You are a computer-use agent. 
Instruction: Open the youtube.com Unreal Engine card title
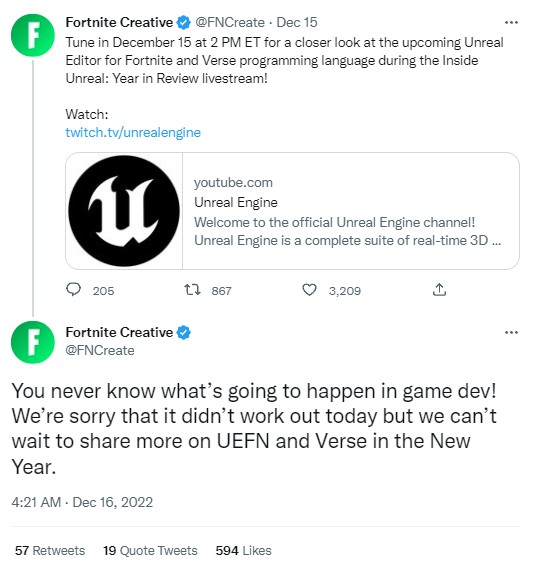(x=236, y=203)
